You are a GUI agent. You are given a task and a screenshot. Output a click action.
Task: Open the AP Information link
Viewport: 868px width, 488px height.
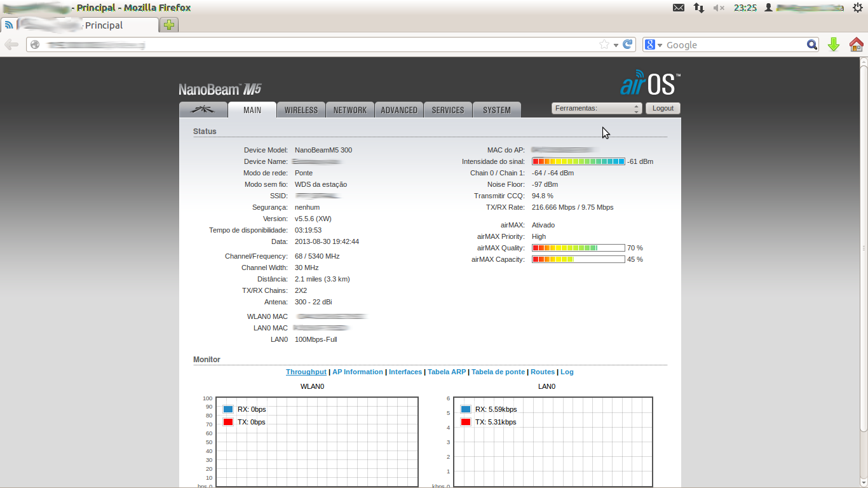click(358, 372)
